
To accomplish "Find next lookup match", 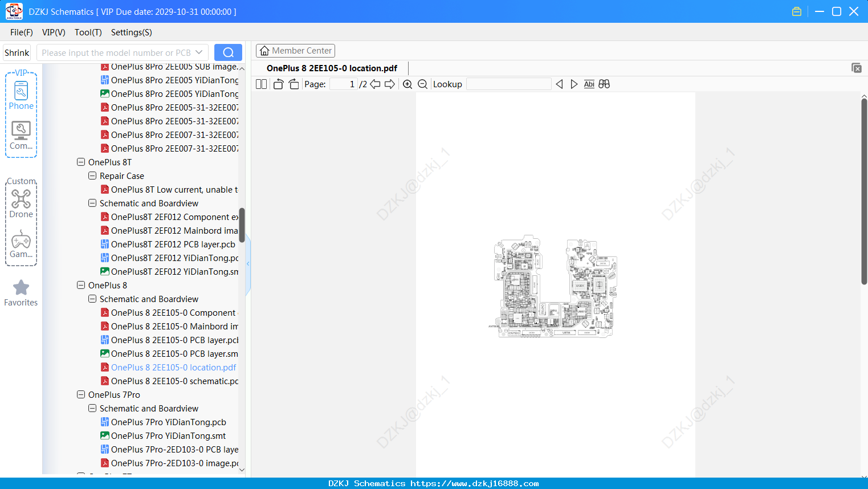I will coord(574,84).
